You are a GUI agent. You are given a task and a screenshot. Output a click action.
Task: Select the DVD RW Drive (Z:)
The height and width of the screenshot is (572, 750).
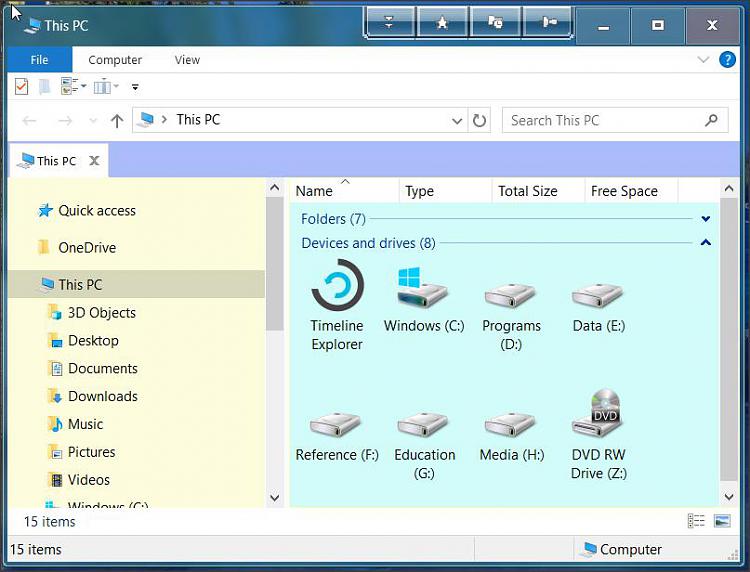point(598,434)
